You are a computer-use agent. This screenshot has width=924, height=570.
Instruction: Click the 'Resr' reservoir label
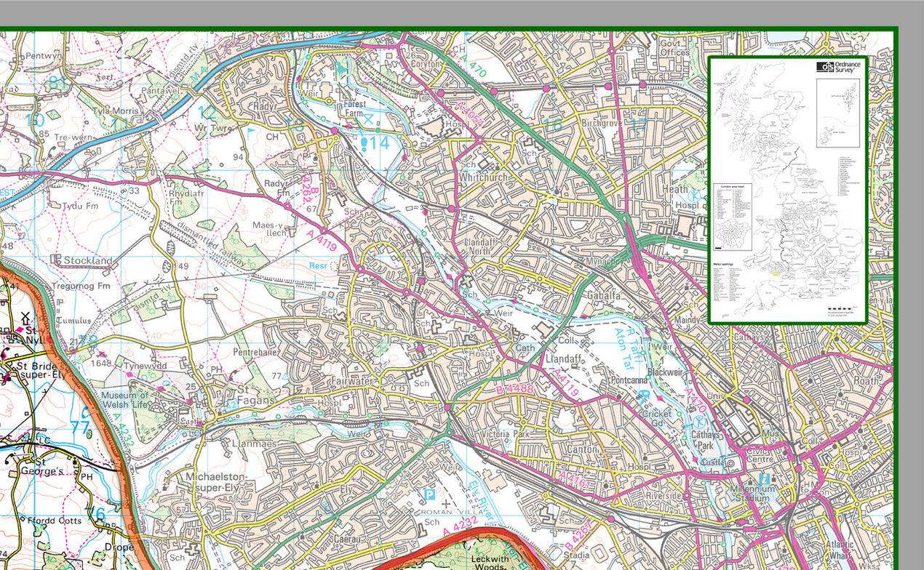(318, 265)
